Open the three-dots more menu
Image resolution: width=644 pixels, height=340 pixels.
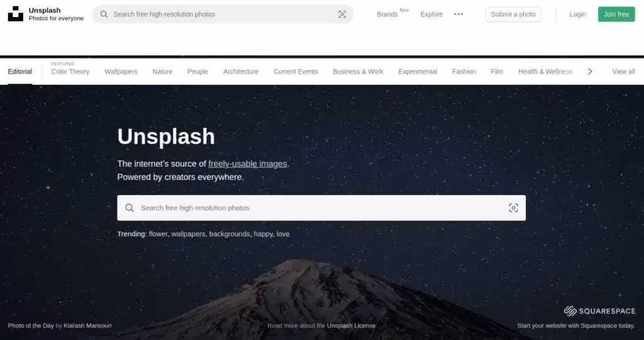click(x=458, y=14)
